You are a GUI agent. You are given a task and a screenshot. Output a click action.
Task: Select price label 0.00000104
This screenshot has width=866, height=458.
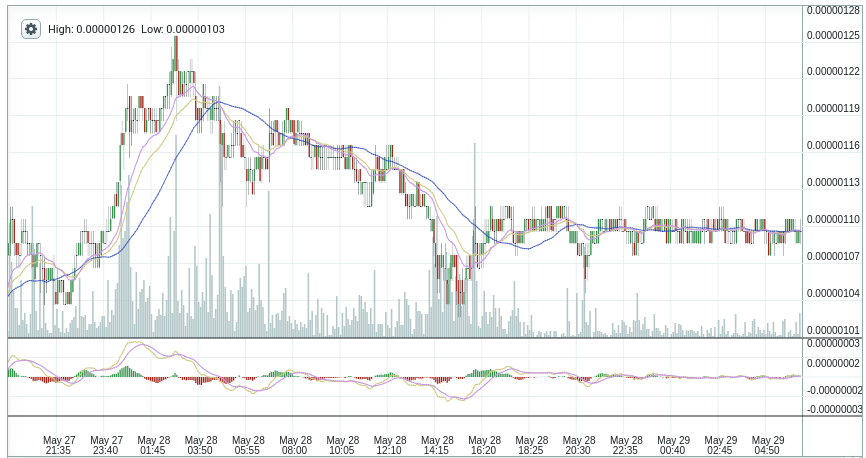click(833, 293)
